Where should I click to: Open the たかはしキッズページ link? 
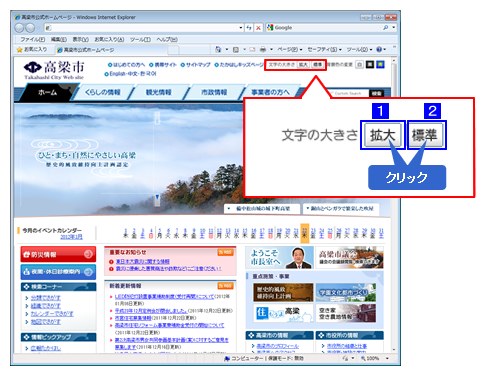(239, 65)
